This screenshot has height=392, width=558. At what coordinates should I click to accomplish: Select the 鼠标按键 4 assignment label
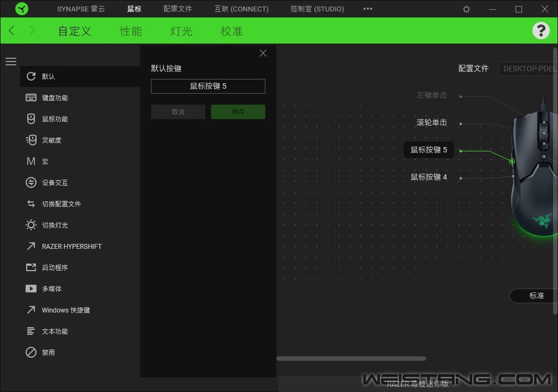click(x=429, y=177)
